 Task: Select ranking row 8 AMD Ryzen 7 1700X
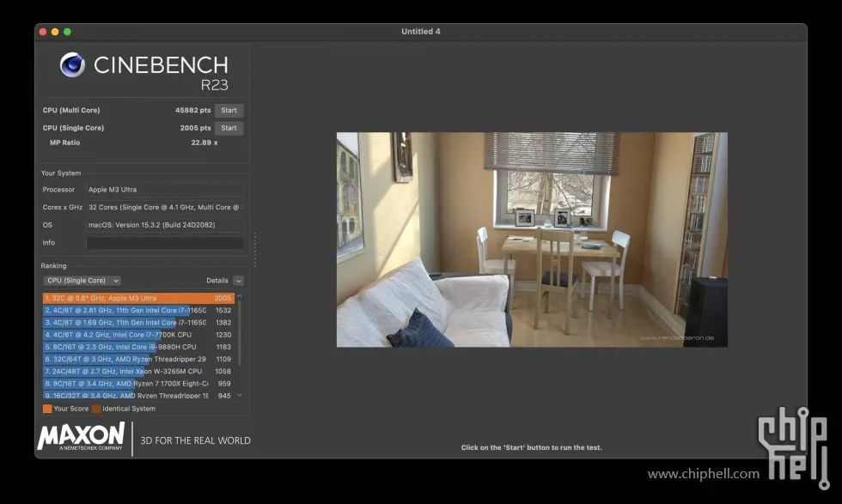tap(138, 384)
